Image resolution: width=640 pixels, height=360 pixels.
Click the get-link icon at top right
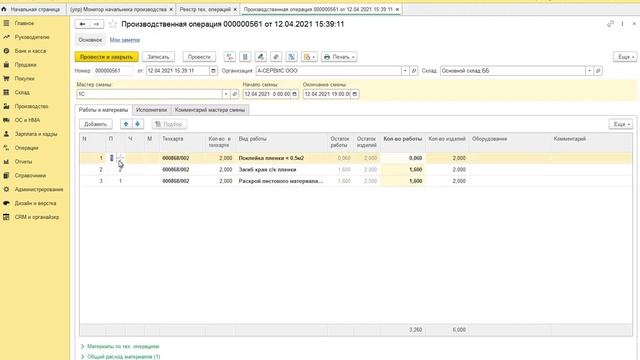(x=610, y=24)
